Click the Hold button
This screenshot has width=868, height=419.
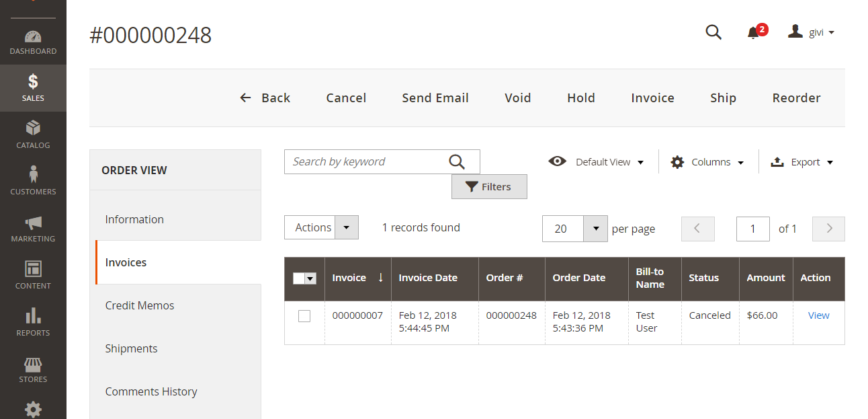tap(581, 98)
